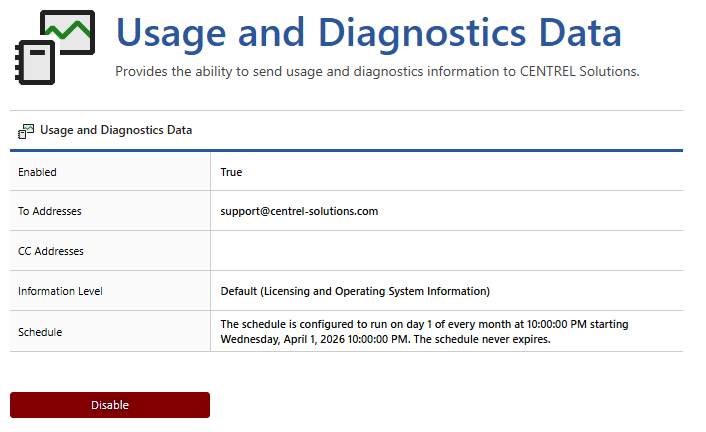Select the CC Addresses row label

coord(50,252)
